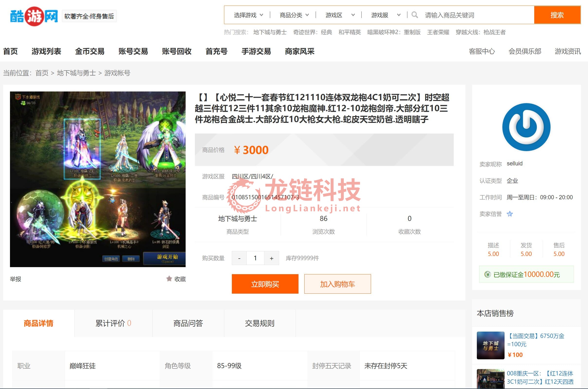Click the product game screenshot image
This screenshot has height=389, width=588.
coord(98,179)
